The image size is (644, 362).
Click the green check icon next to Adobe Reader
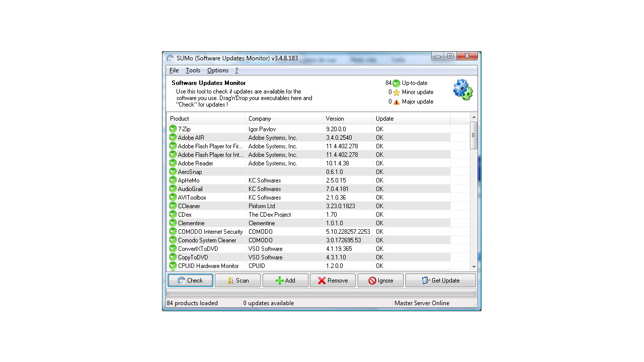(x=173, y=163)
